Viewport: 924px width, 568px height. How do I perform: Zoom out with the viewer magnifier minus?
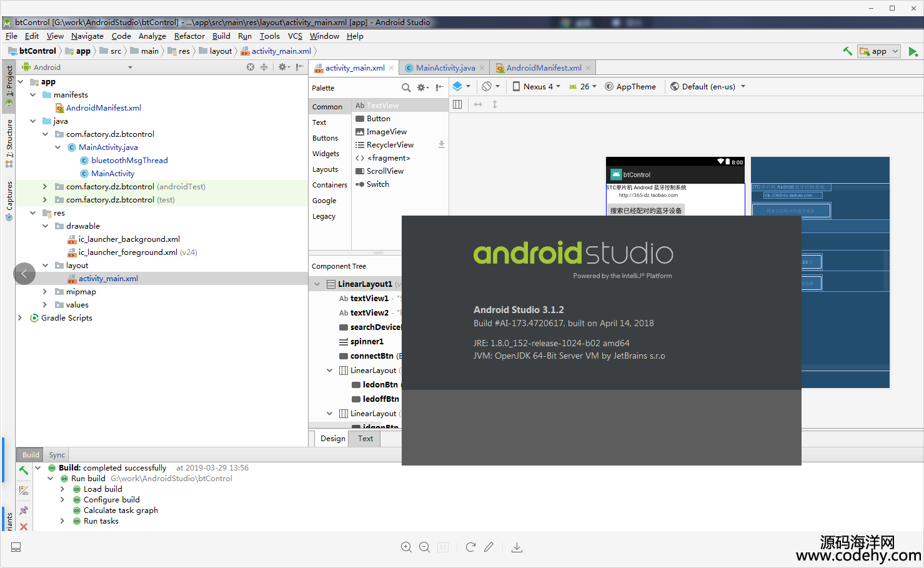pyautogui.click(x=424, y=547)
